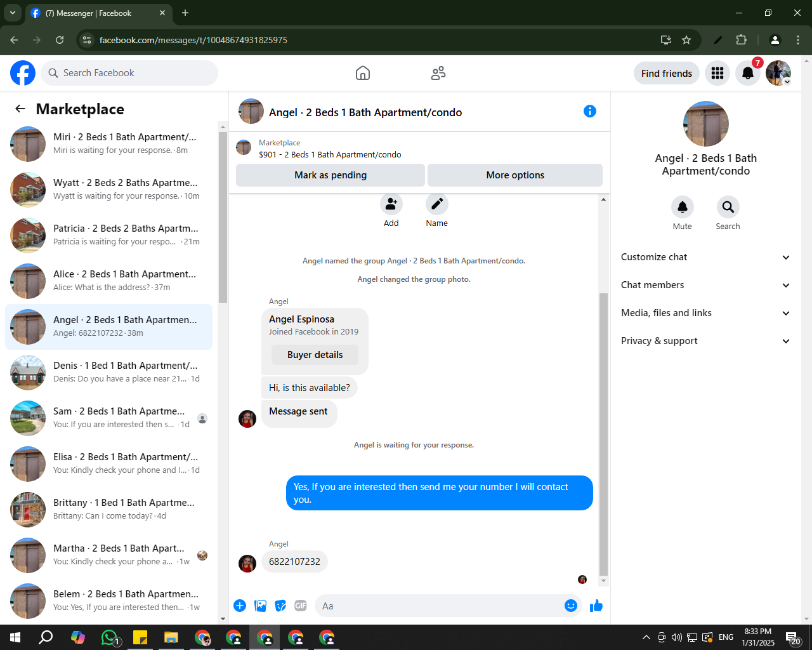
Task: Click the large group photo thumbnail in the right panel
Action: 706,124
